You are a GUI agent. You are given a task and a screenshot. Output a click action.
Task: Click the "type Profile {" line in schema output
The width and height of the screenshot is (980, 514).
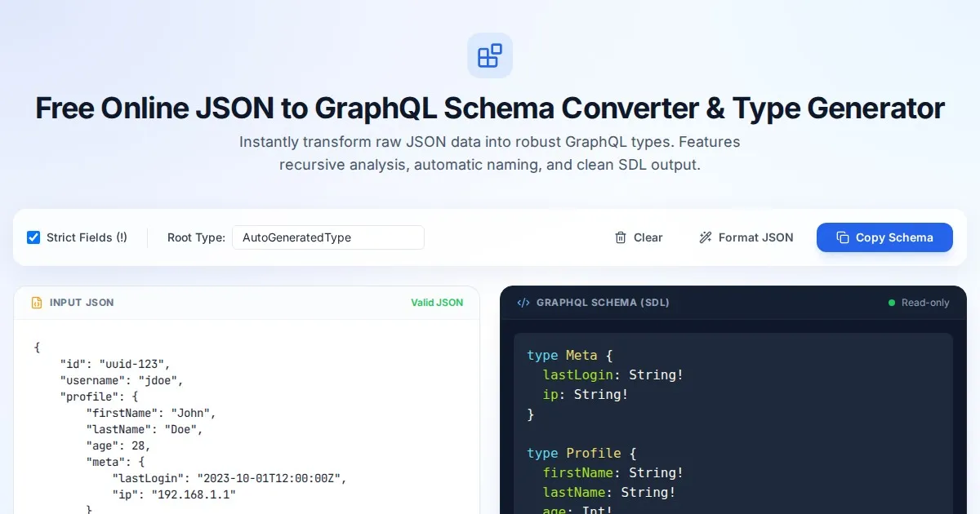click(581, 453)
